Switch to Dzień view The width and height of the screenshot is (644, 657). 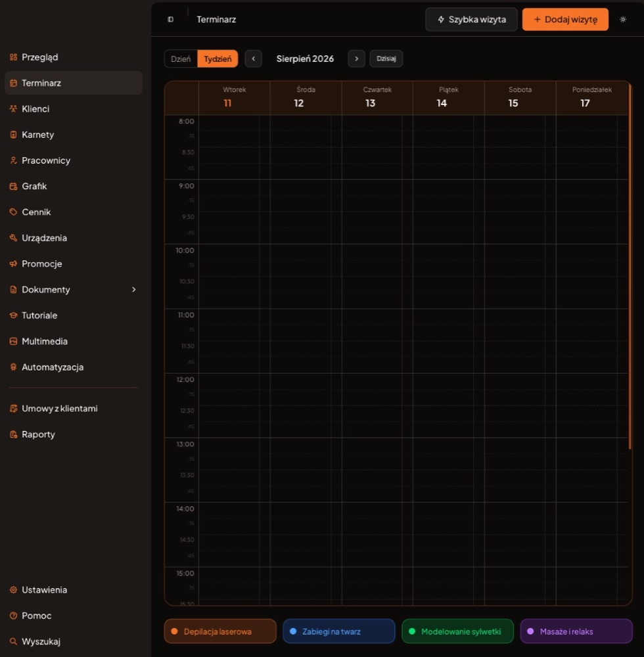click(181, 58)
